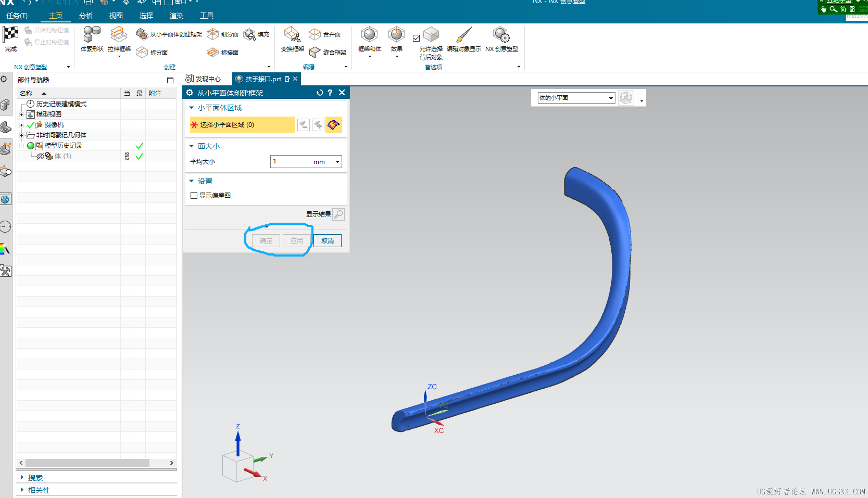
Task: Open 编辑对象显示 edit object display
Action: point(463,35)
